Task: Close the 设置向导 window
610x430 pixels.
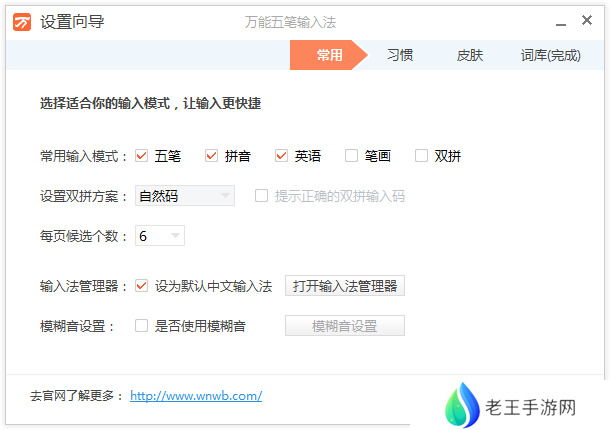Action: tap(587, 20)
